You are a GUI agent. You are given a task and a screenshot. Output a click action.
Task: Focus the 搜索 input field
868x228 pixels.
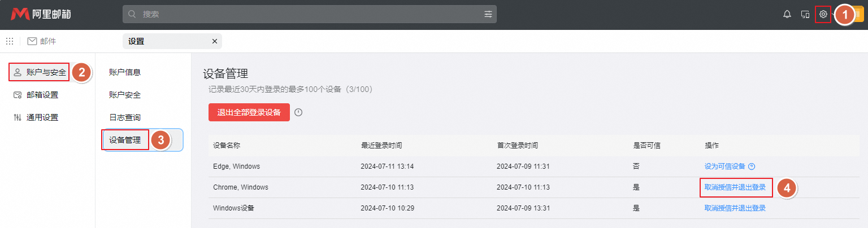[x=305, y=15]
